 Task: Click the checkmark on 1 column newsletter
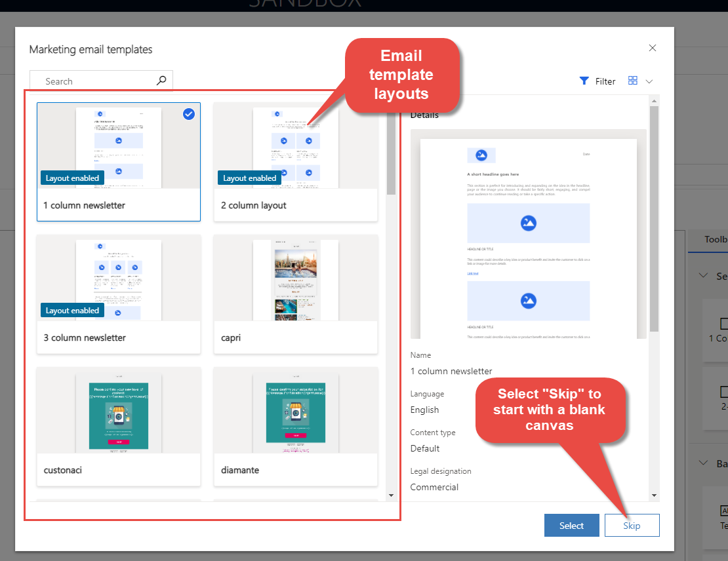tap(189, 113)
